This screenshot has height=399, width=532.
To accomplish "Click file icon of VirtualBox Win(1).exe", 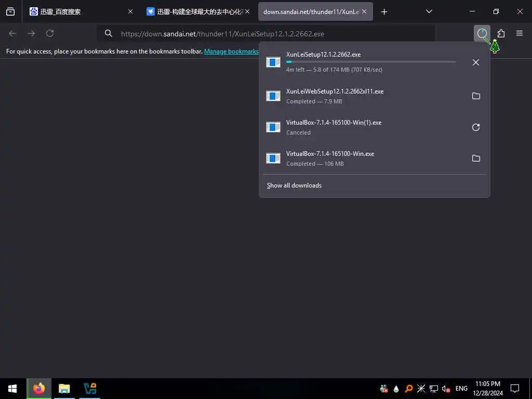I will click(273, 127).
